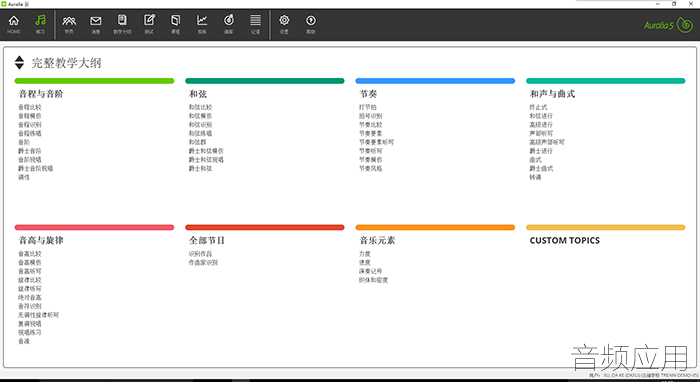Open the 课程 courses icon
This screenshot has width=700, height=382.
(175, 24)
